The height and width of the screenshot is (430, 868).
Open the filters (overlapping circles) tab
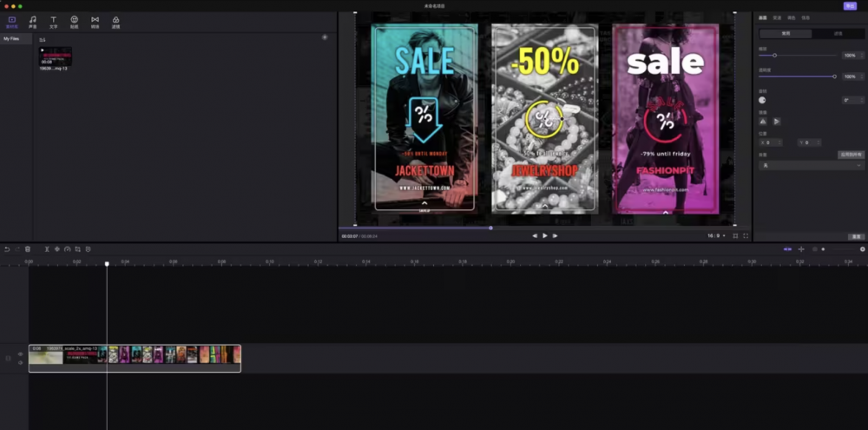(x=115, y=20)
